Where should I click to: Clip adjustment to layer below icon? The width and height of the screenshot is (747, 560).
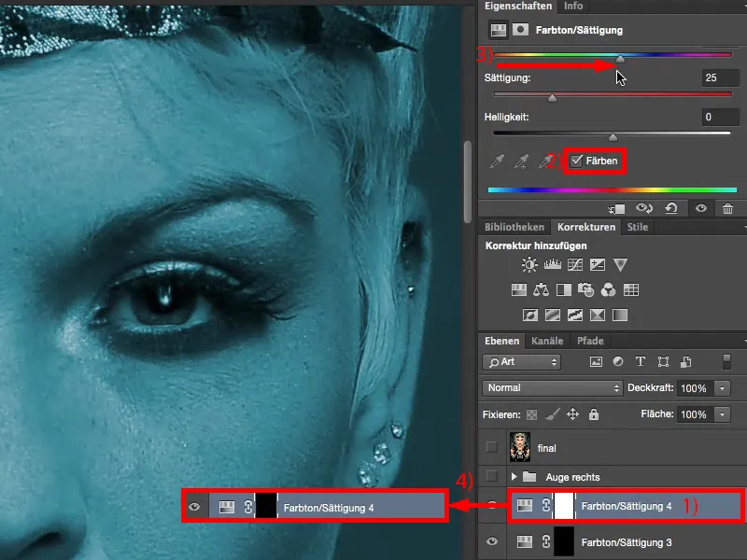click(617, 209)
